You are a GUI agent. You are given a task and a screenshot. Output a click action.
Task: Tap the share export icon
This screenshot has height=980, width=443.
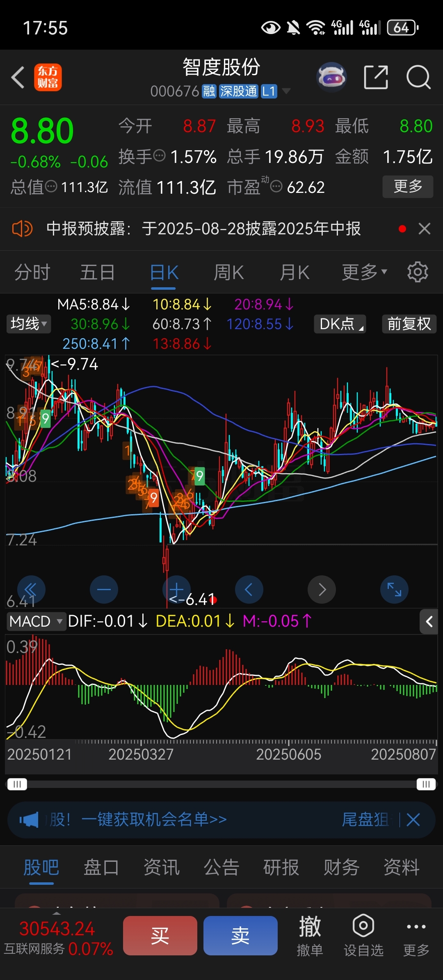pyautogui.click(x=376, y=77)
